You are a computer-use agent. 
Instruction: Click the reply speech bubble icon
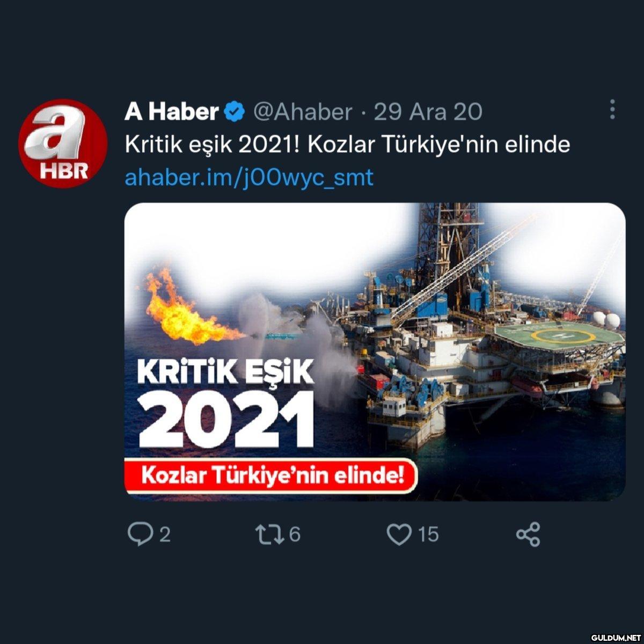coord(140,534)
